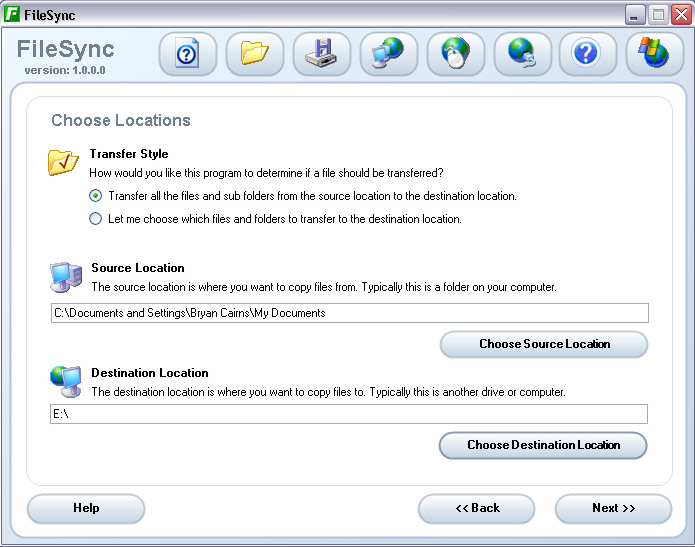695x547 pixels.
Task: Select 'Let me choose which files' option
Action: tap(96, 219)
